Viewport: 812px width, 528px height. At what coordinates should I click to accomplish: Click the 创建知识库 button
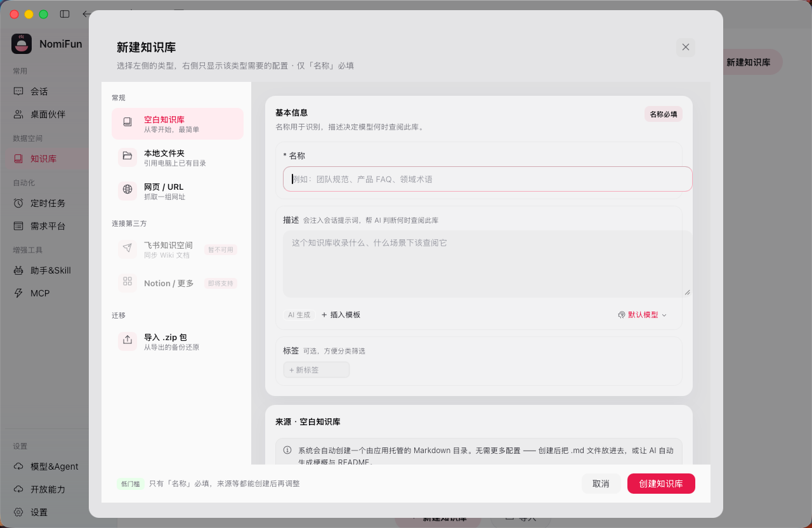click(x=661, y=484)
